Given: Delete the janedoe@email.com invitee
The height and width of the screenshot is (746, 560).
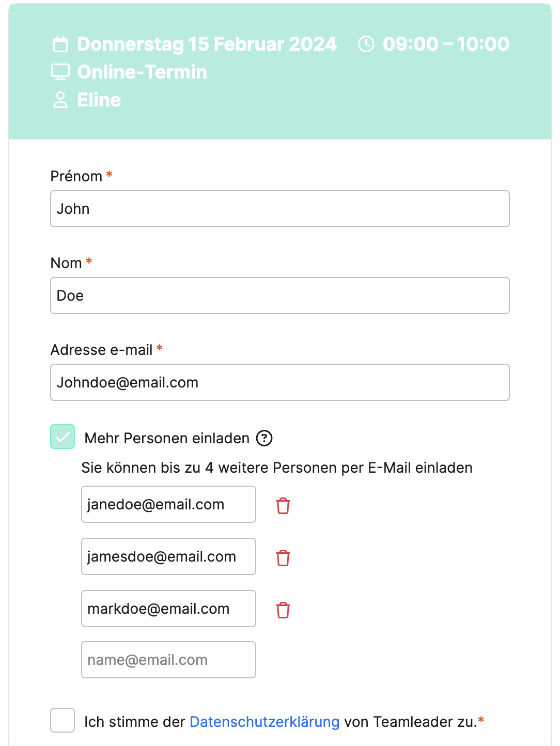Looking at the screenshot, I should tap(283, 506).
